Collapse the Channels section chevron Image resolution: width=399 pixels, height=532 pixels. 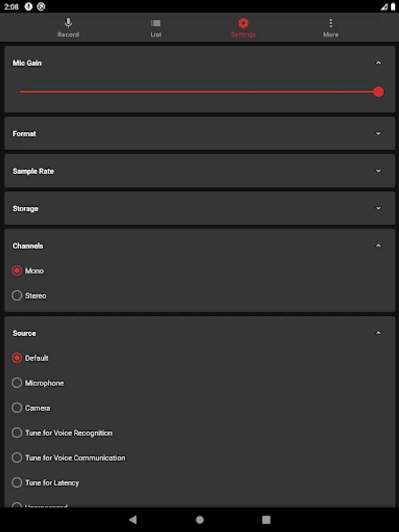coord(379,246)
